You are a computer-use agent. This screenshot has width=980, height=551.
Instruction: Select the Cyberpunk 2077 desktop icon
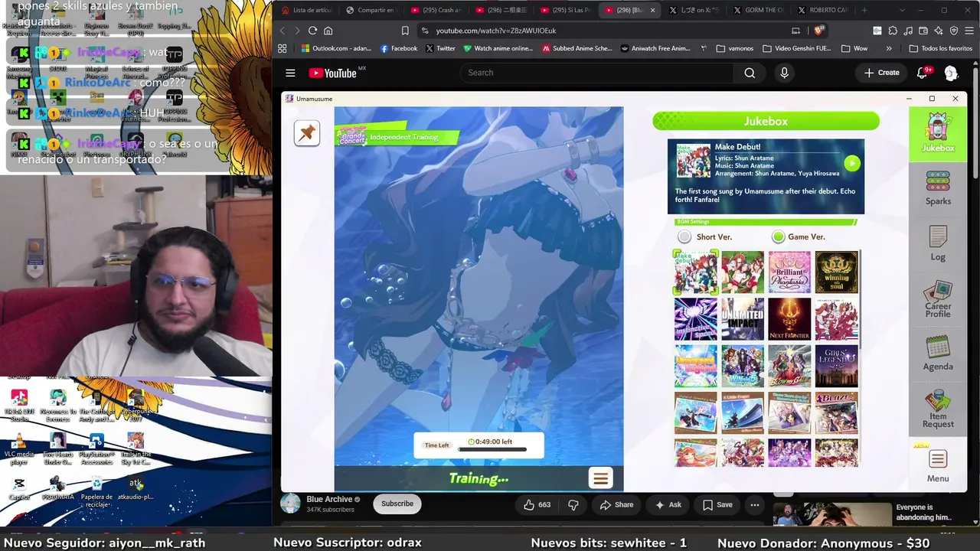pyautogui.click(x=136, y=406)
